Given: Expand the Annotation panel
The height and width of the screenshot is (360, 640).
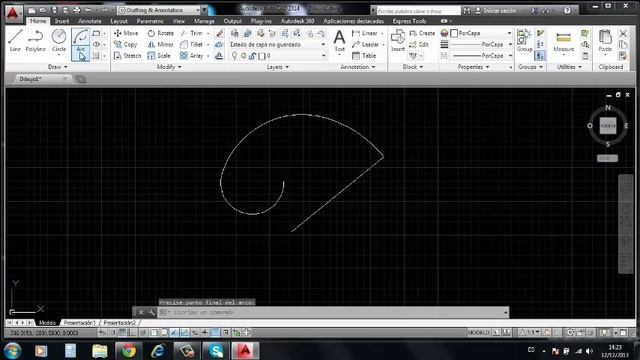Looking at the screenshot, I should 358,67.
